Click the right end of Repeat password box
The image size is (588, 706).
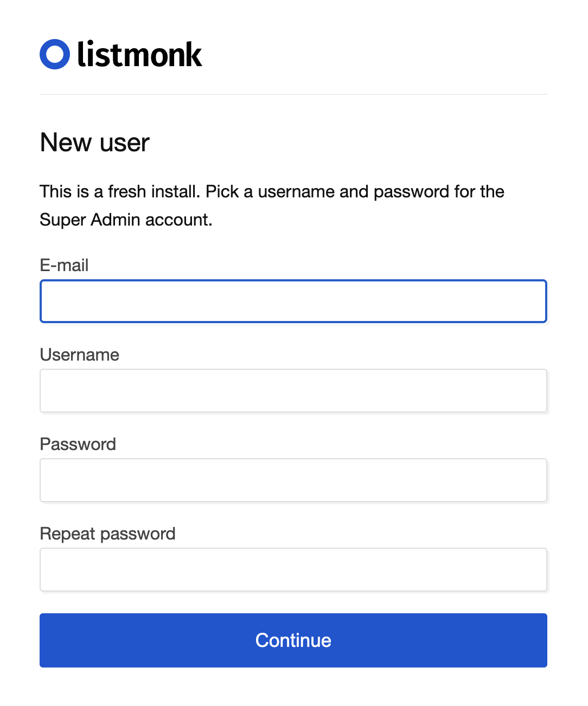[534, 570]
